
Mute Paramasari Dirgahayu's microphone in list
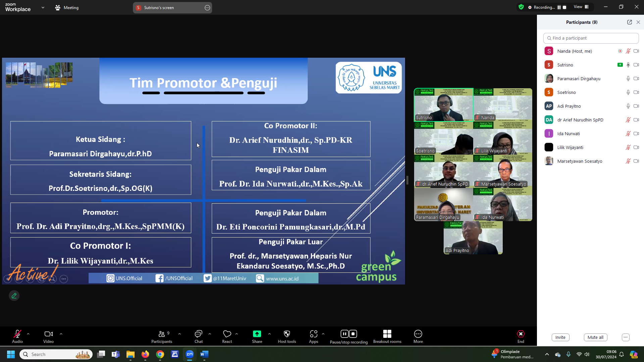pyautogui.click(x=628, y=79)
